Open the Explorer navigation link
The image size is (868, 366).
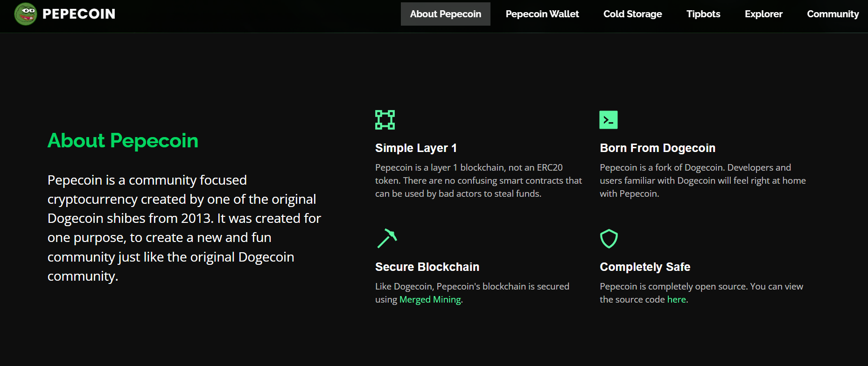pyautogui.click(x=763, y=14)
